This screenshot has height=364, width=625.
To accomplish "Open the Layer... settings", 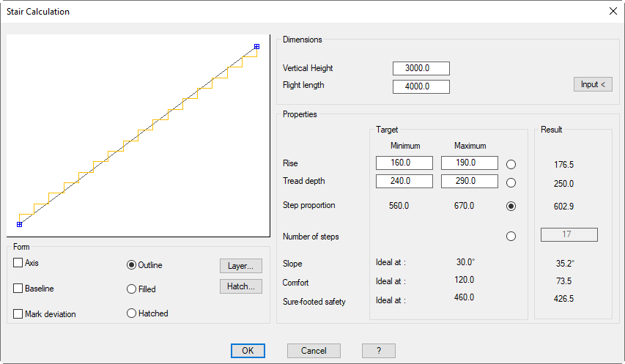I will pyautogui.click(x=240, y=266).
